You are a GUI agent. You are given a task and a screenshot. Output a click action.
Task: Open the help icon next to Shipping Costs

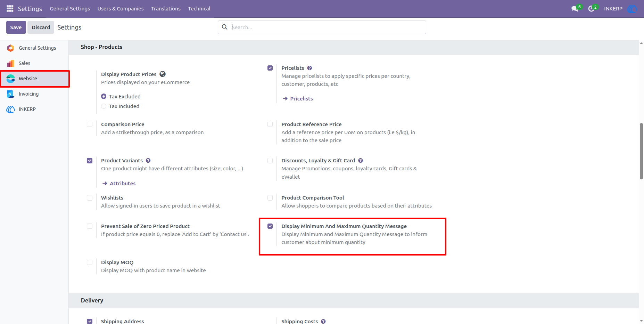click(x=323, y=322)
